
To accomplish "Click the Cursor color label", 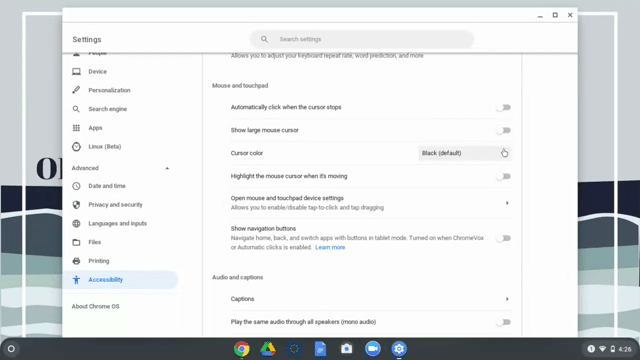I will [247, 153].
